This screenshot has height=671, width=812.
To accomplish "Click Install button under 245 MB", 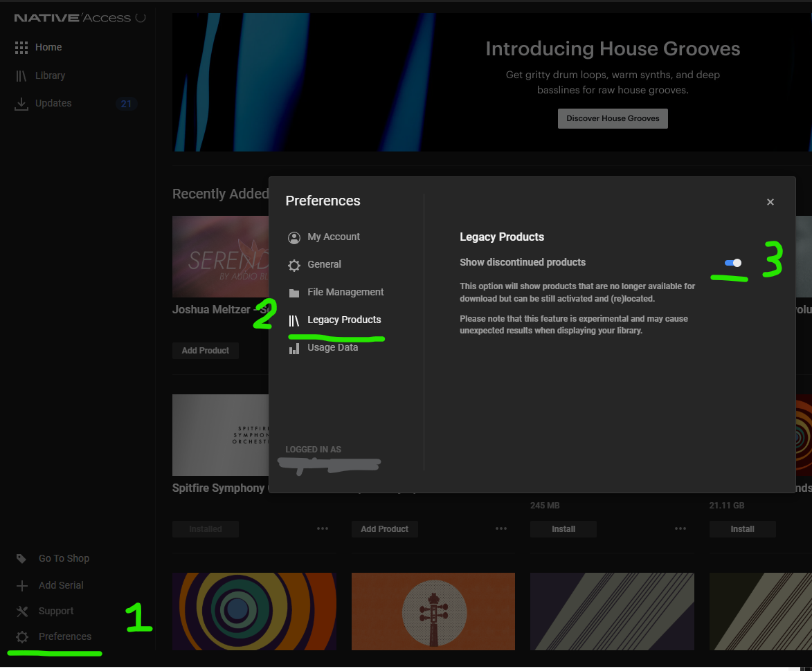I will coord(563,528).
